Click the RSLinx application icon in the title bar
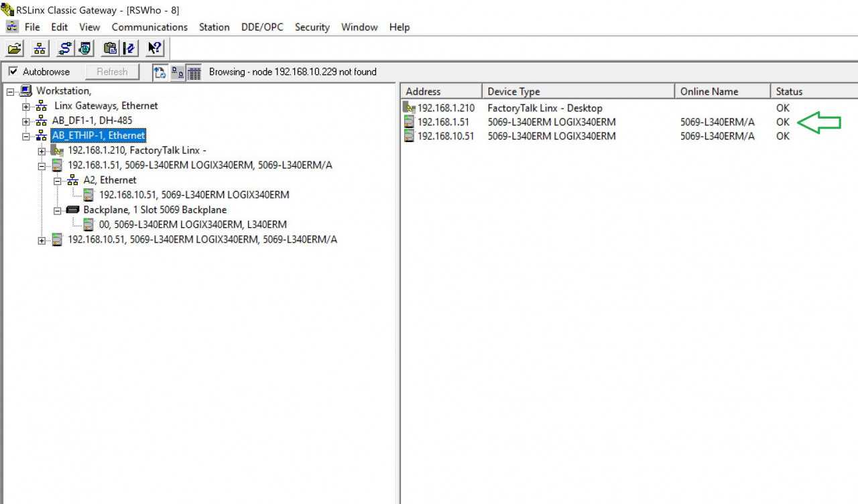The height and width of the screenshot is (504, 858). click(7, 9)
